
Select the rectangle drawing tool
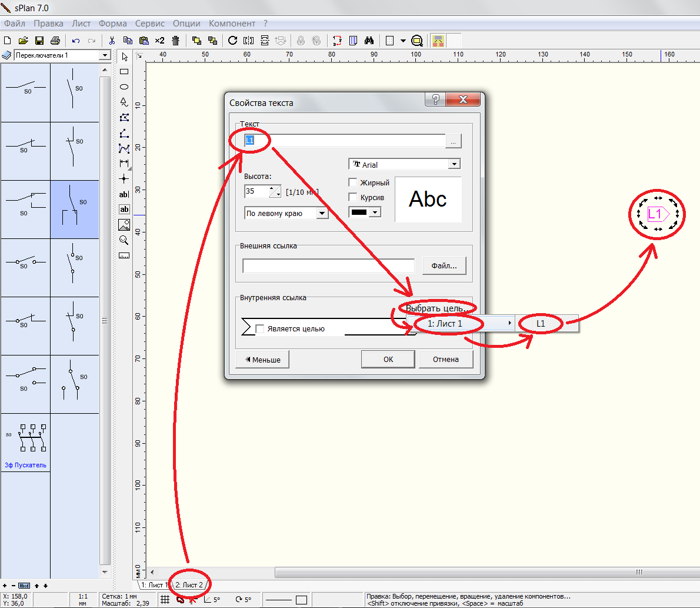tap(124, 72)
